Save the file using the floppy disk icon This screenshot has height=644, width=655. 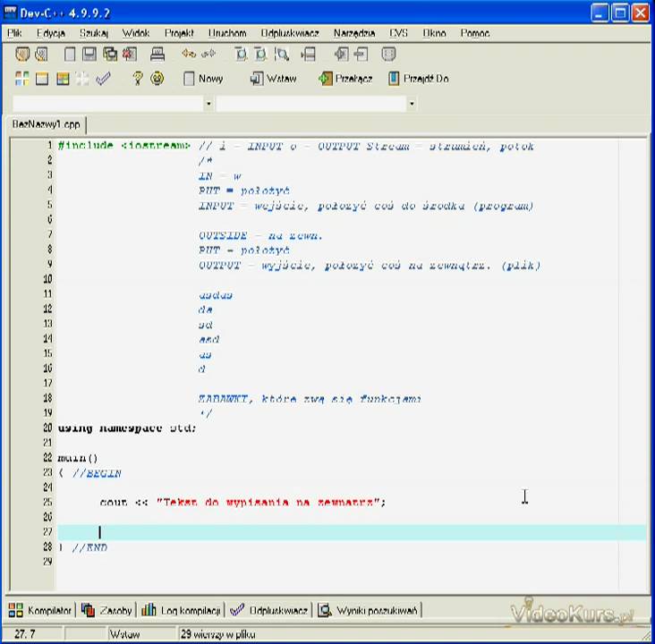pos(89,55)
